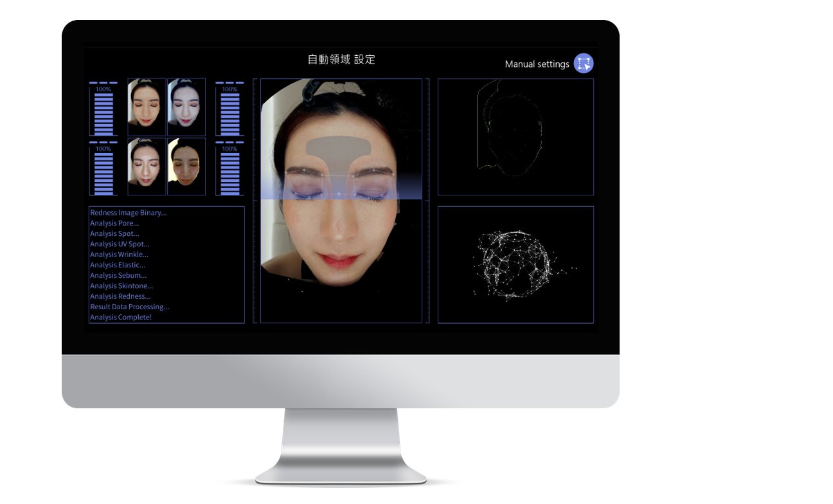Open the dark face mask outline panel
This screenshot has width=833, height=504.
[515, 137]
